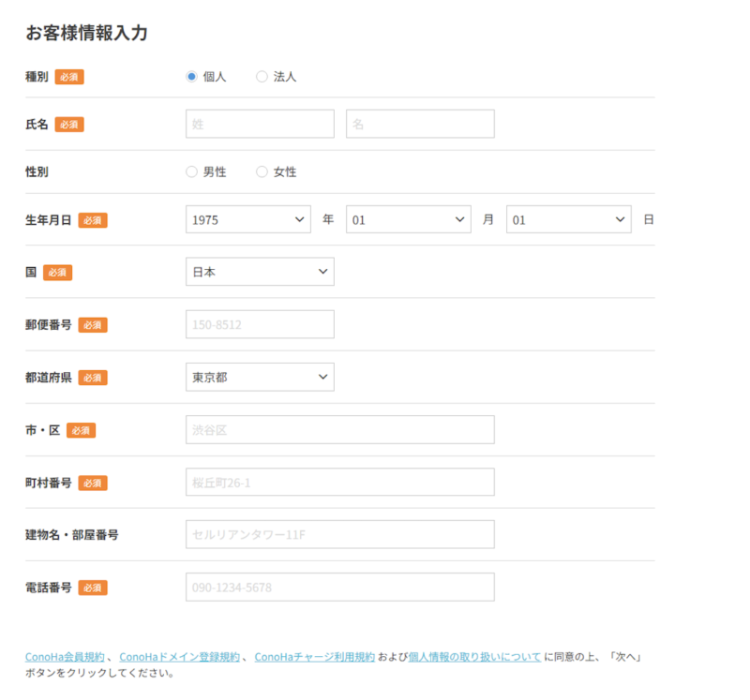Open the birth day dropdown
The image size is (750, 700).
click(568, 219)
